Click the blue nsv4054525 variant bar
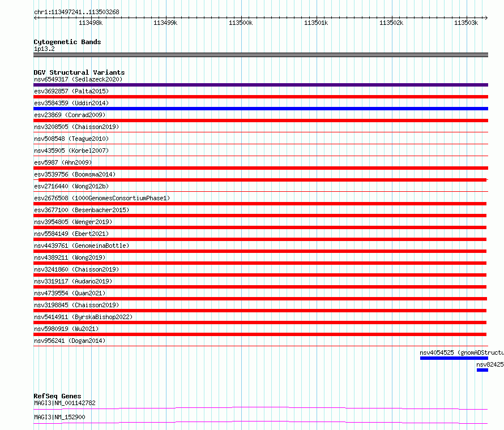Viewport: 504px width, 430px height. click(454, 358)
